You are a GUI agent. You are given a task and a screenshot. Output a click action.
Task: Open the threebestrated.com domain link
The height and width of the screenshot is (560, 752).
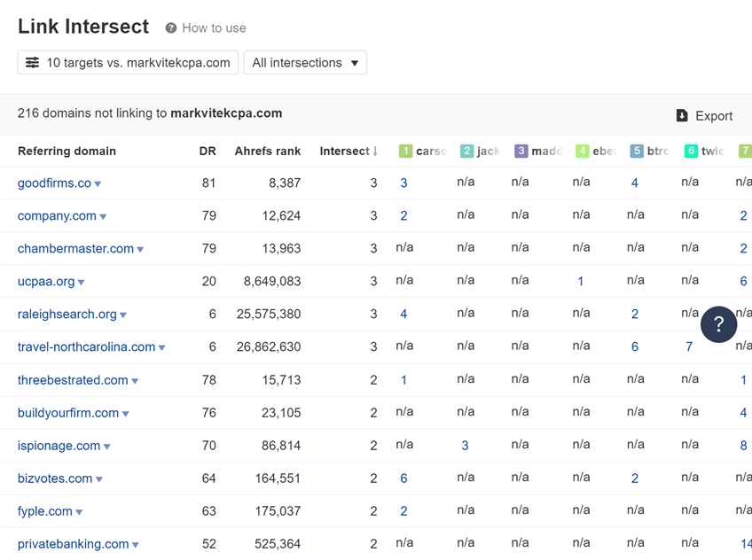tap(73, 380)
